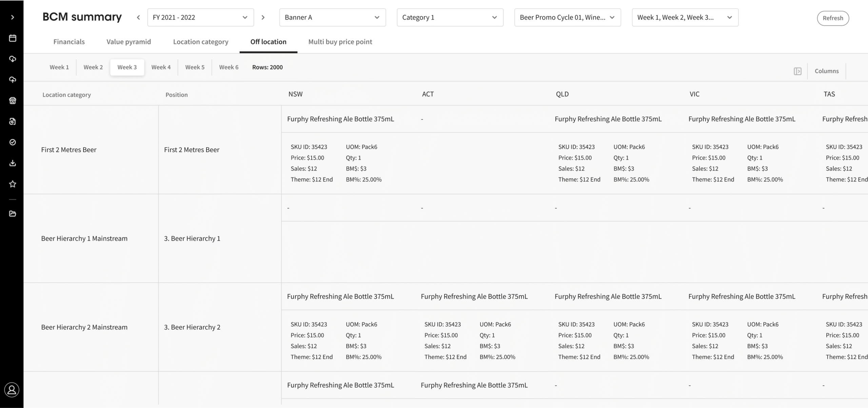This screenshot has height=408, width=868.
Task: Open the folder icon in sidebar
Action: click(x=13, y=214)
